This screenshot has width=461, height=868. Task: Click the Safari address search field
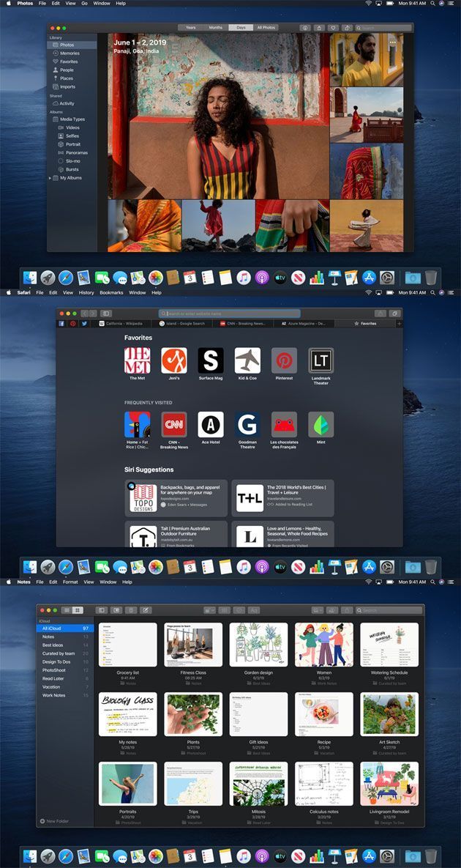(230, 314)
